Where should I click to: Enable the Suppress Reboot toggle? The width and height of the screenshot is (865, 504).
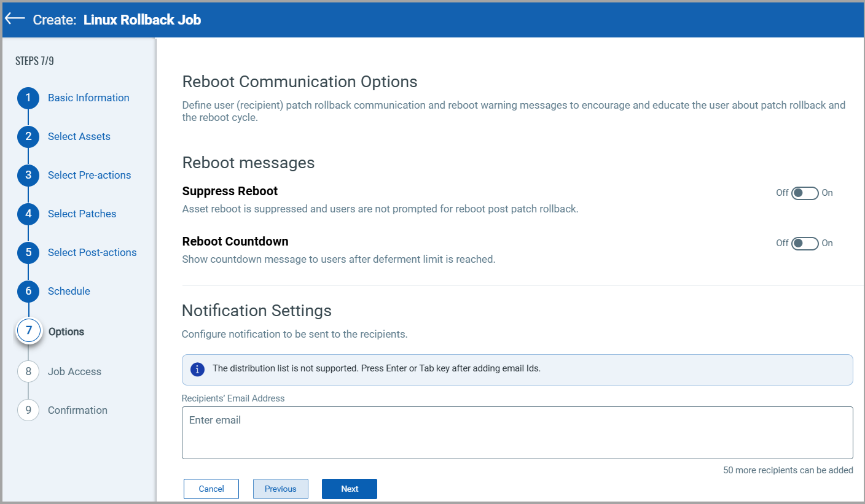pos(804,193)
